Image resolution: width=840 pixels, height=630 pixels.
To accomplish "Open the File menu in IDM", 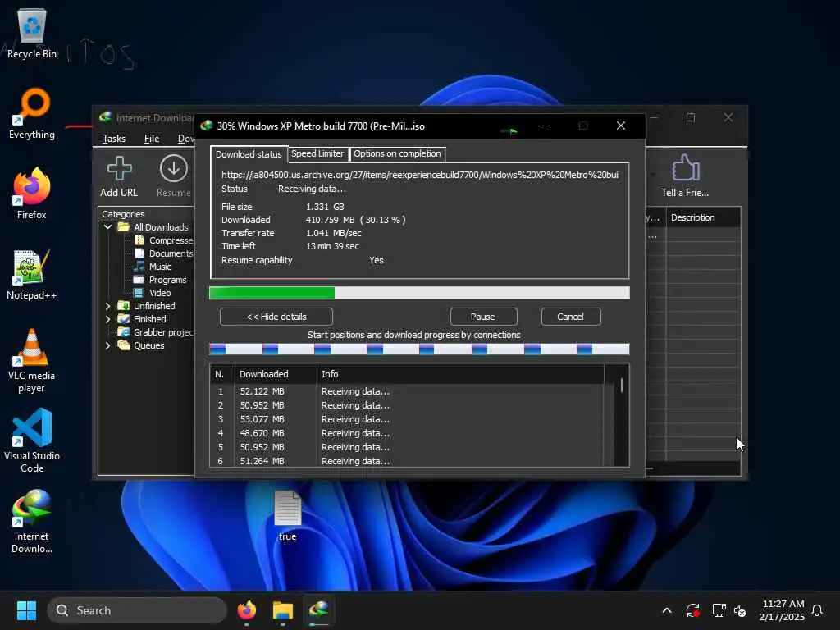I will 152,139.
